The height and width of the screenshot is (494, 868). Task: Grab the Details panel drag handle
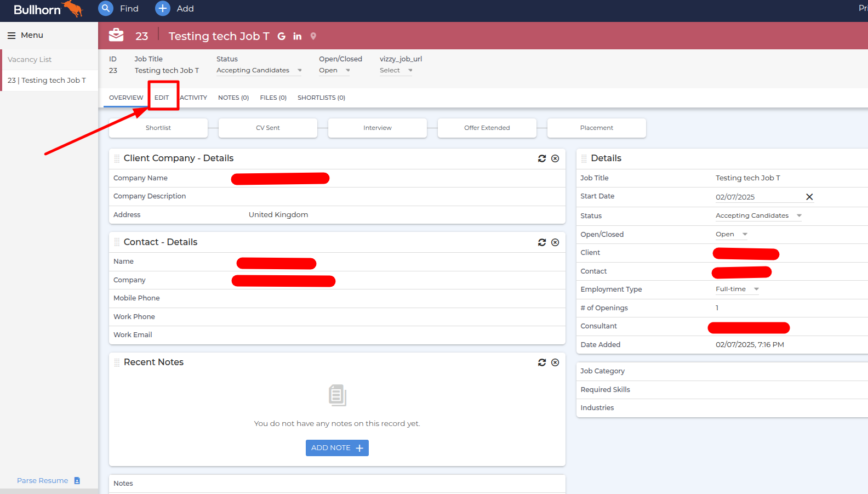(x=584, y=158)
